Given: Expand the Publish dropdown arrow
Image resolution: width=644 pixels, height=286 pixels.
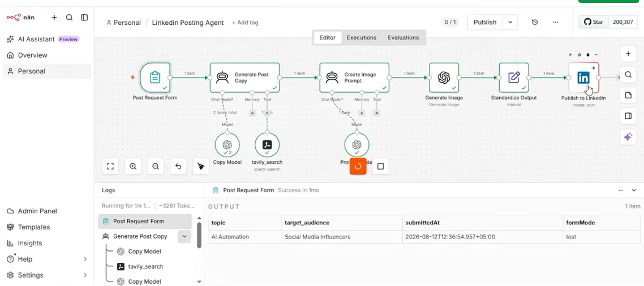Looking at the screenshot, I should click(510, 22).
